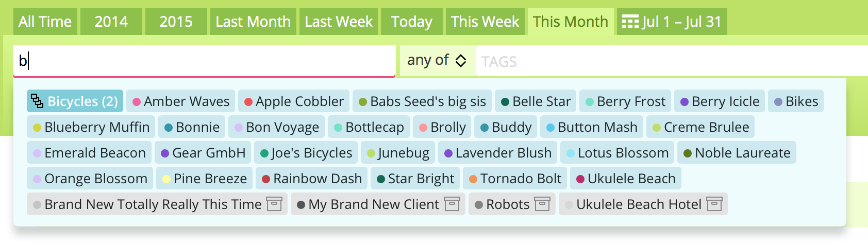868x245 pixels.
Task: Choose the Joe's Bicycles suggestion
Action: pyautogui.click(x=306, y=152)
